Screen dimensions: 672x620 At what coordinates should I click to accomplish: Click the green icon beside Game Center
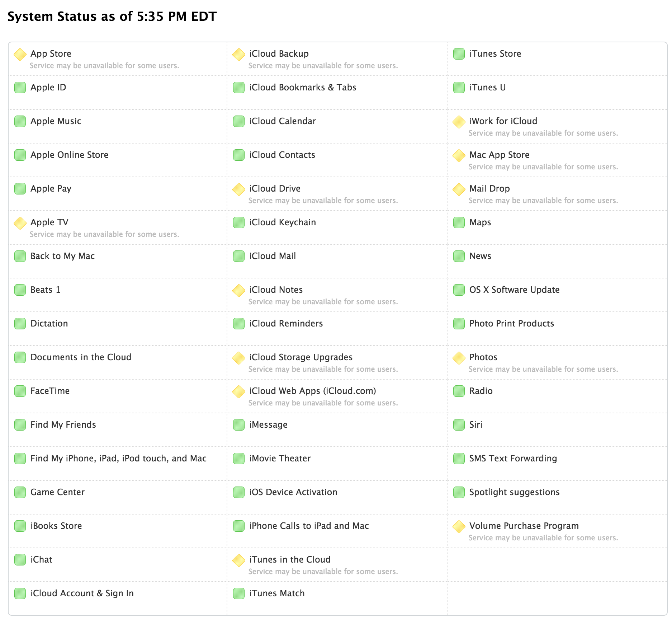click(20, 492)
